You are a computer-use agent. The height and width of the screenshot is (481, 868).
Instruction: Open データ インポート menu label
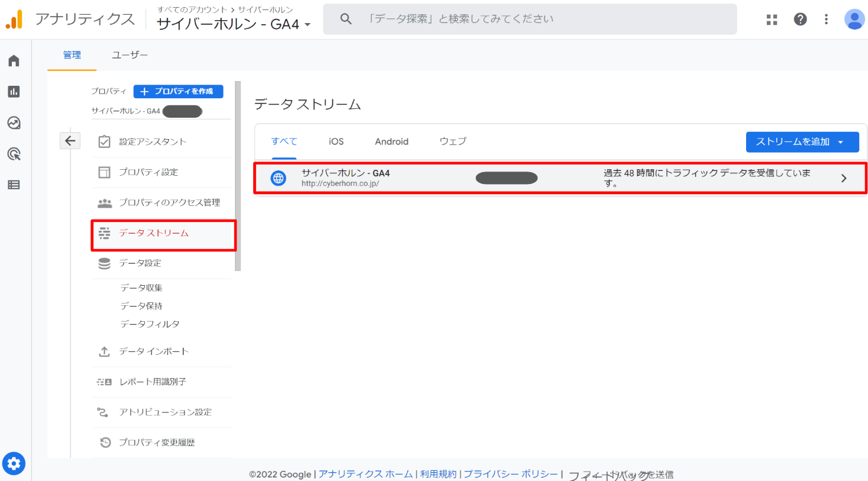click(154, 351)
